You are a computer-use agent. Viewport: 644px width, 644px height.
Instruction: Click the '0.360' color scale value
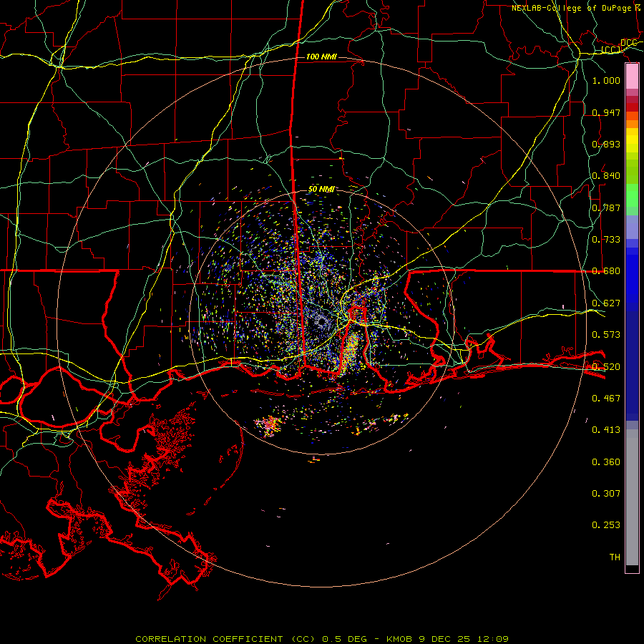(x=606, y=462)
